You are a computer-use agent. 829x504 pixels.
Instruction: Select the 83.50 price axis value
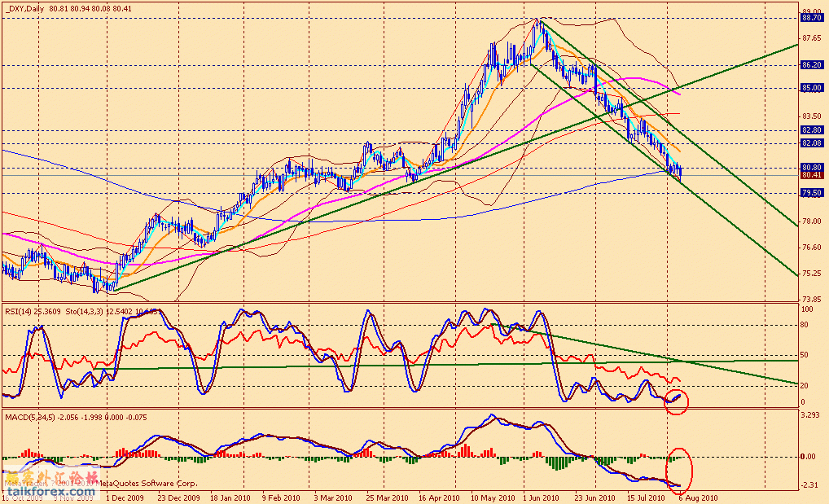pyautogui.click(x=812, y=116)
